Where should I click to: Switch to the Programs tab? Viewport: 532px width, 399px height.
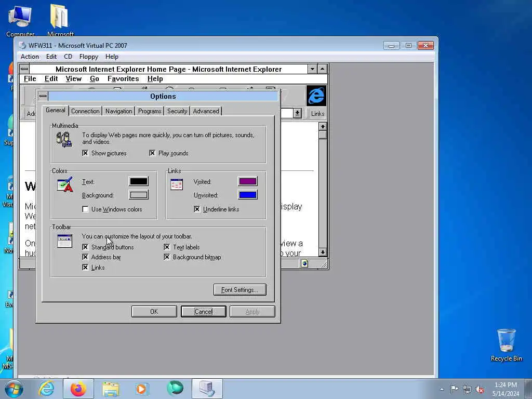pos(149,111)
